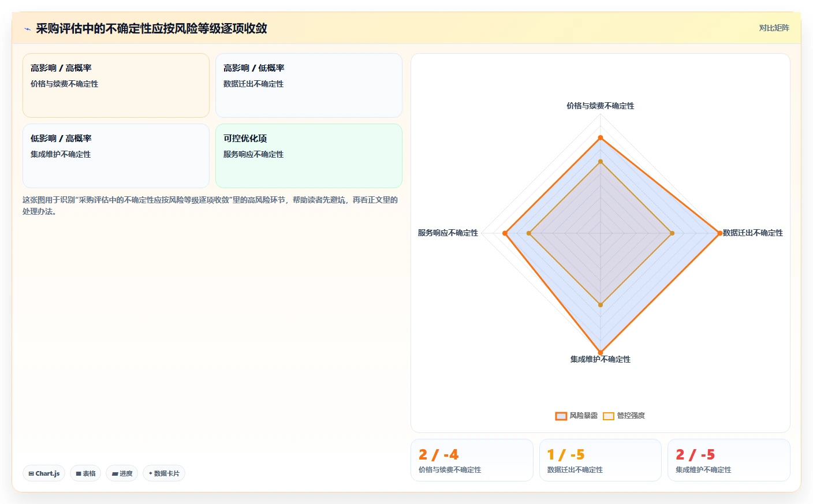The width and height of the screenshot is (813, 504).
Task: Click the description paragraph starting 这张图用于识别
Action: click(210, 206)
